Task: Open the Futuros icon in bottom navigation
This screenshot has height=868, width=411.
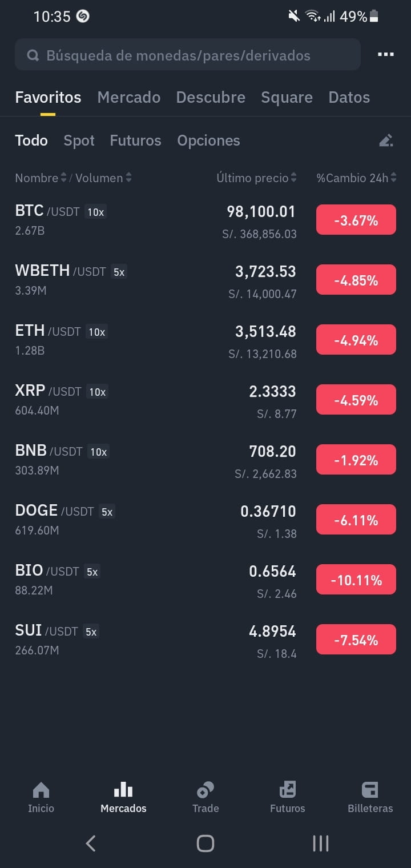Action: (288, 790)
